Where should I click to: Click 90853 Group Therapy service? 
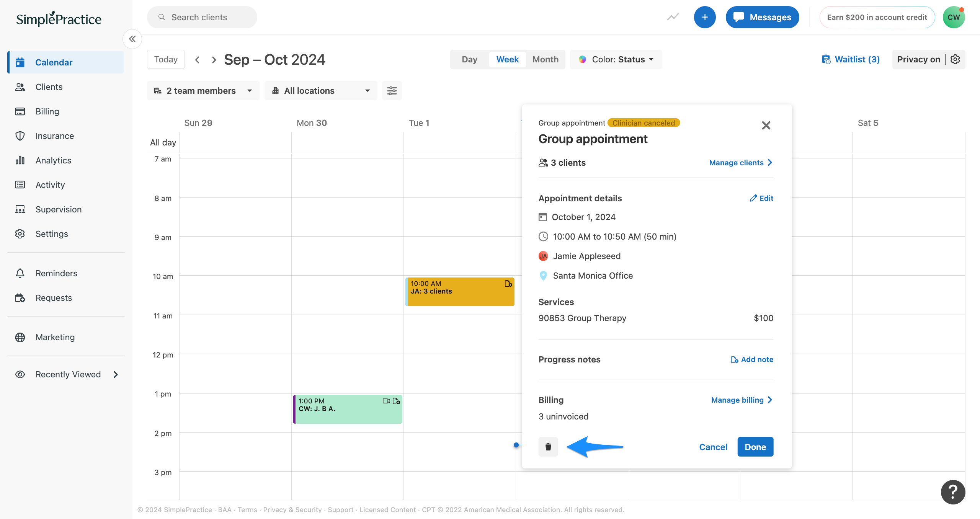click(x=582, y=318)
